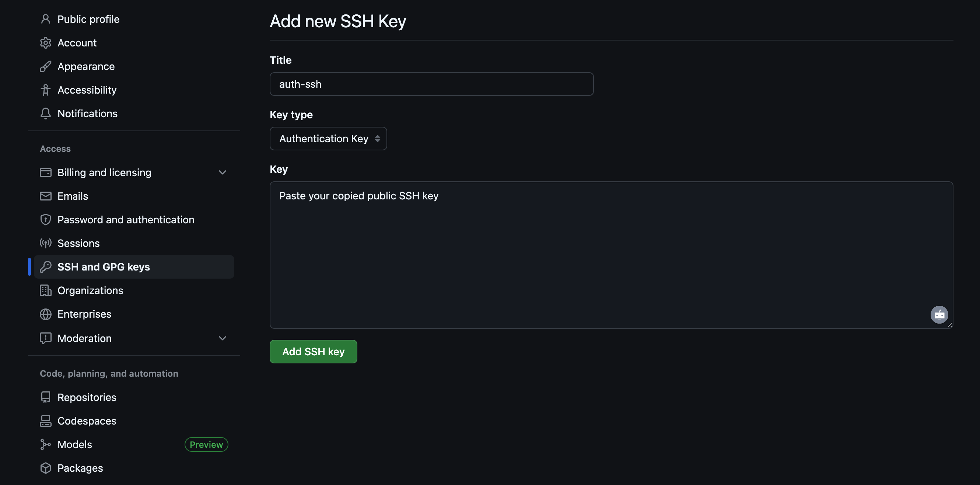
Task: Click the Preview badge next to Models
Action: (x=206, y=444)
